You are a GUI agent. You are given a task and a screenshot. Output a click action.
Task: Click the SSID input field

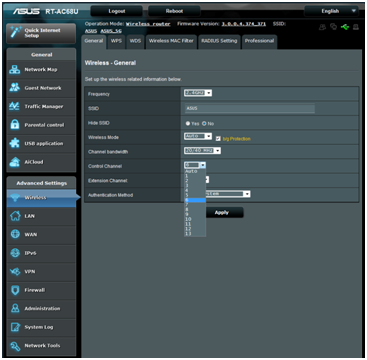pos(250,109)
